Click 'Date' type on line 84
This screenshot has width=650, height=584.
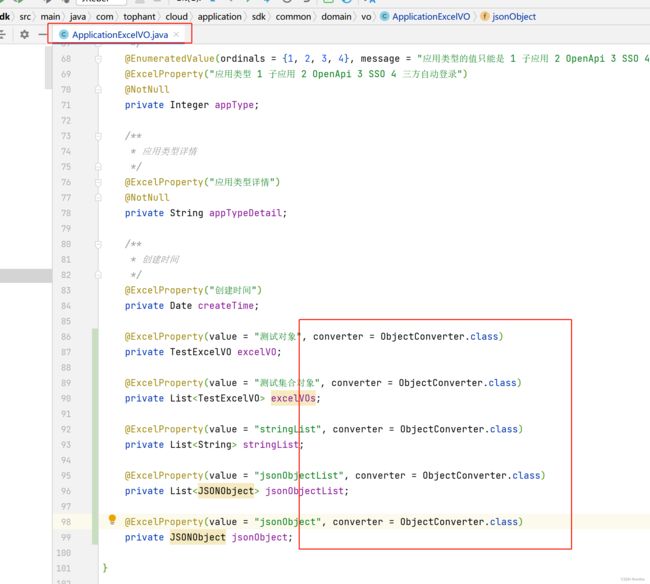[181, 305]
